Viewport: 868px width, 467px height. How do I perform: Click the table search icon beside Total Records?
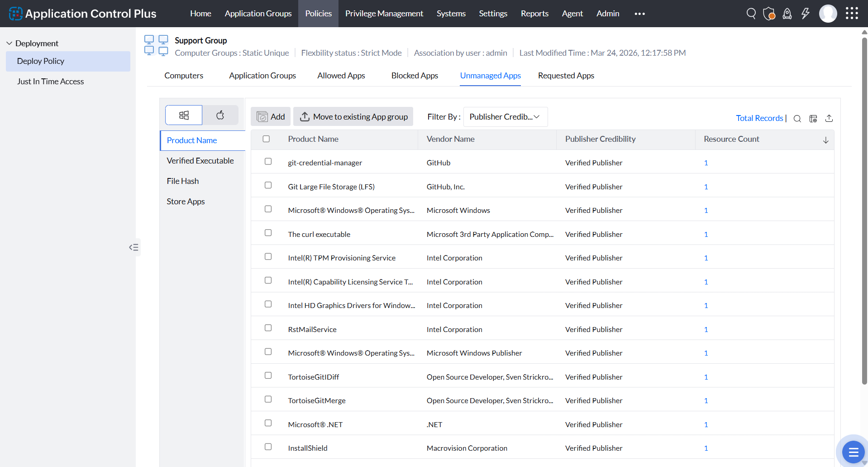[797, 119]
